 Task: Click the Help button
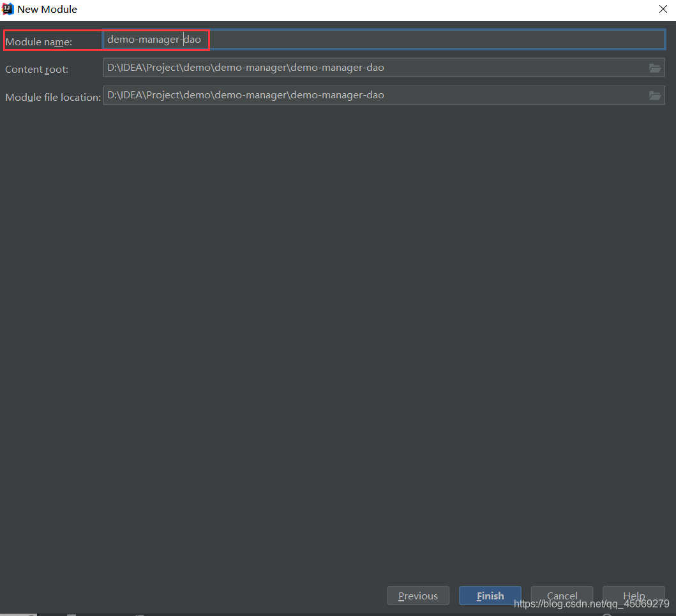(634, 596)
